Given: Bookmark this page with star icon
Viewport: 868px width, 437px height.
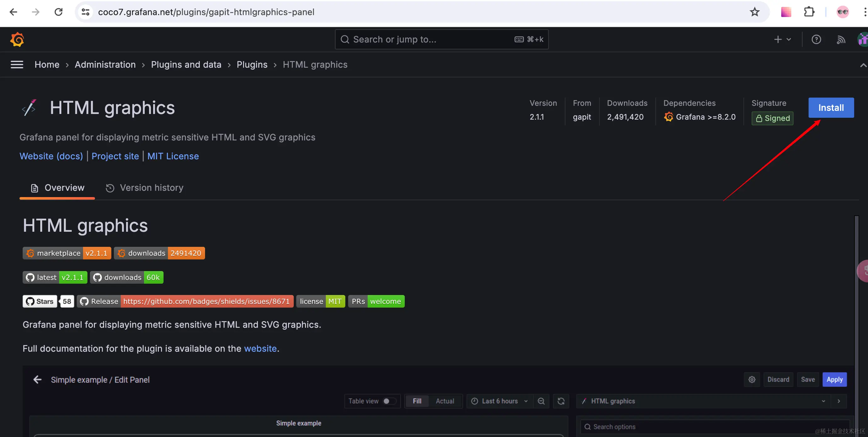Looking at the screenshot, I should coord(754,12).
